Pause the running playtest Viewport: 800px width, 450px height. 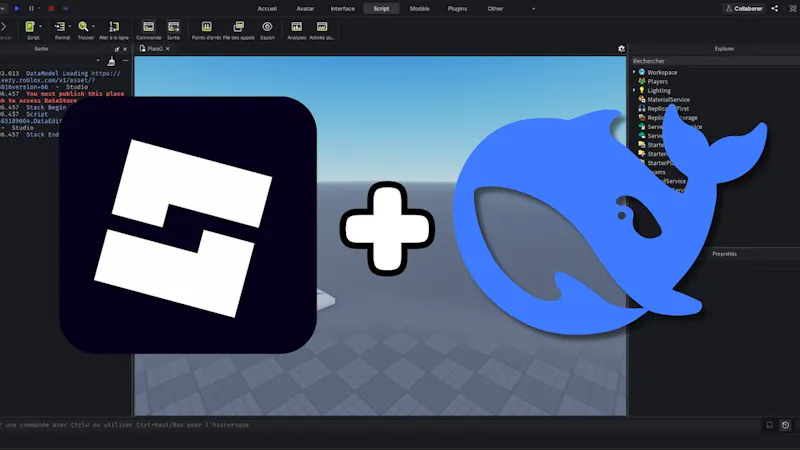(31, 8)
